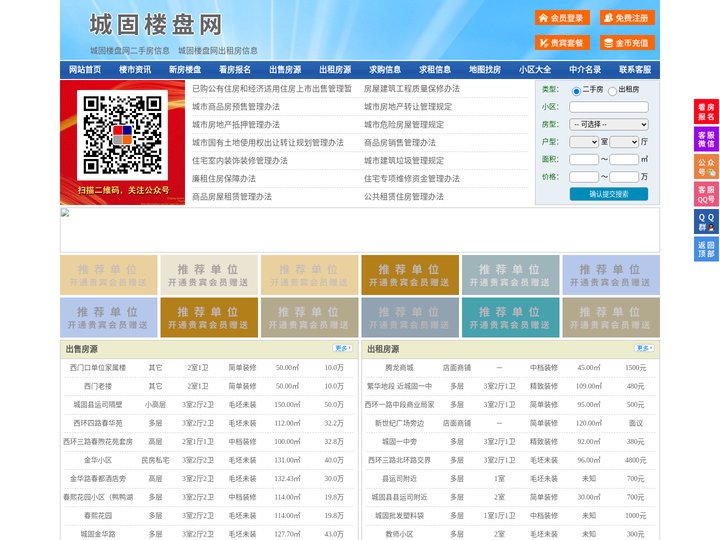Open the 西环四路春华苑 sale listing
This screenshot has height=540, width=720.
click(98, 423)
